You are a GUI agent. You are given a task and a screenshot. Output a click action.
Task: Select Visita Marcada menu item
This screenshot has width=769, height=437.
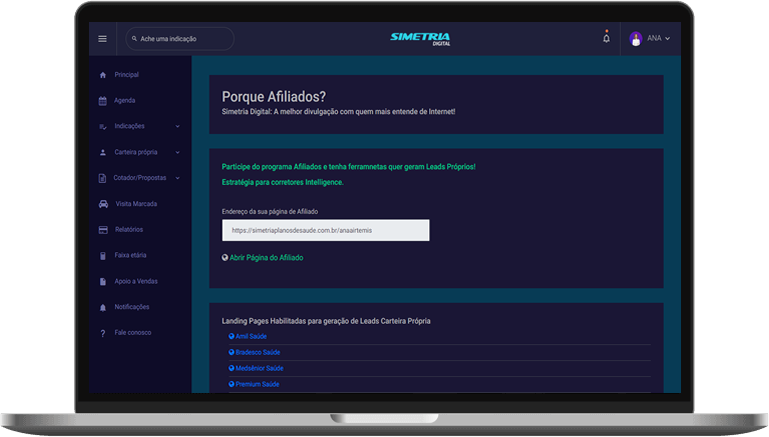[136, 204]
